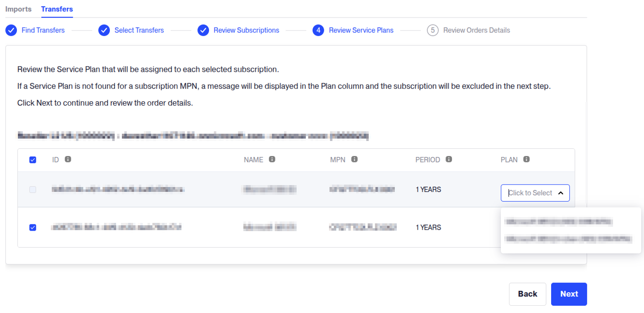Image resolution: width=644 pixels, height=313 pixels.
Task: Choose the second plan option in dropdown list
Action: 568,239
